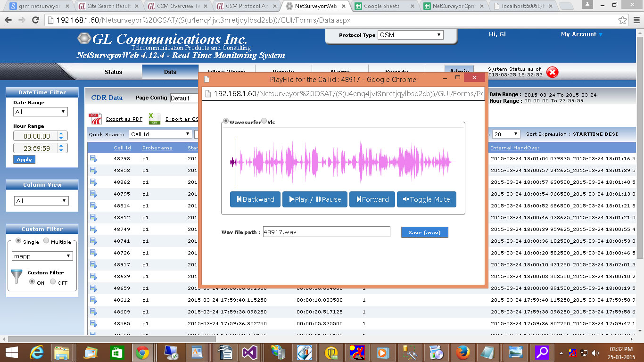Screen dimensions: 644x362
Task: Bookmark this page with the star icon
Action: 623,20
